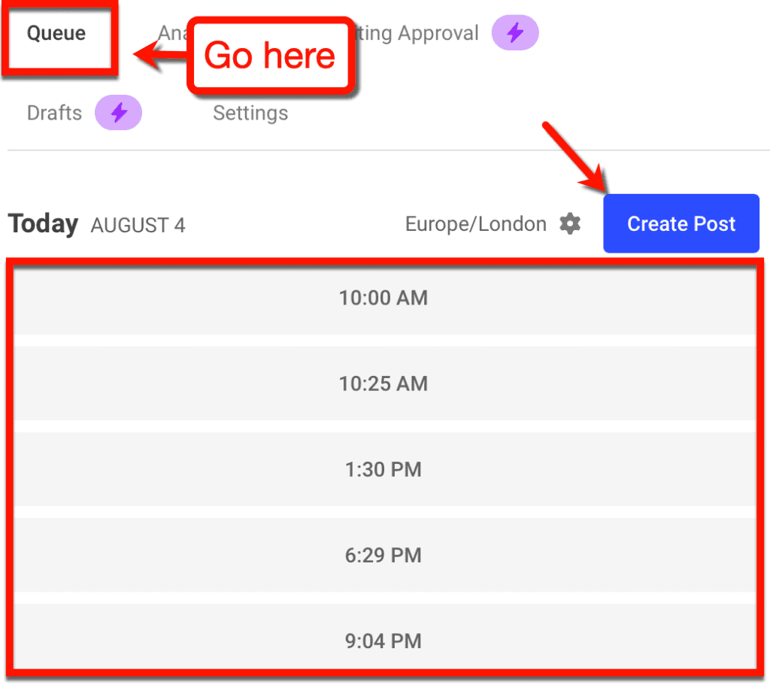Click the Today heading
Viewport: 770px width, 700px height.
pyautogui.click(x=43, y=224)
